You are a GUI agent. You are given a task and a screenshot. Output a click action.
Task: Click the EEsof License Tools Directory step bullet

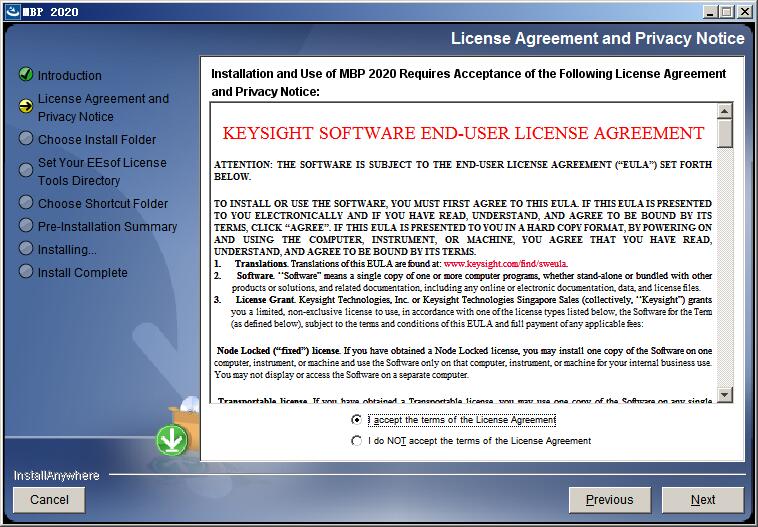[26, 170]
